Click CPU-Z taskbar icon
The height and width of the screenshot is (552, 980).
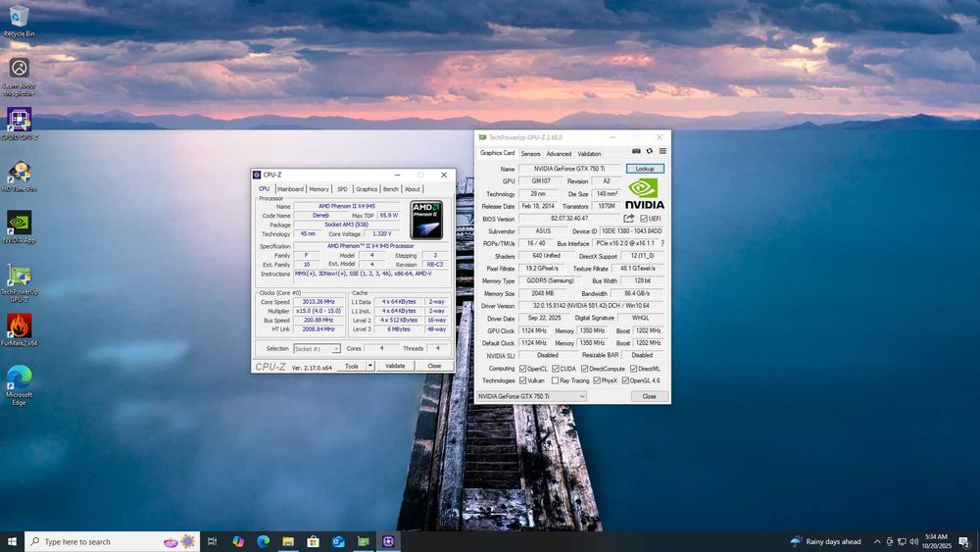pyautogui.click(x=388, y=541)
